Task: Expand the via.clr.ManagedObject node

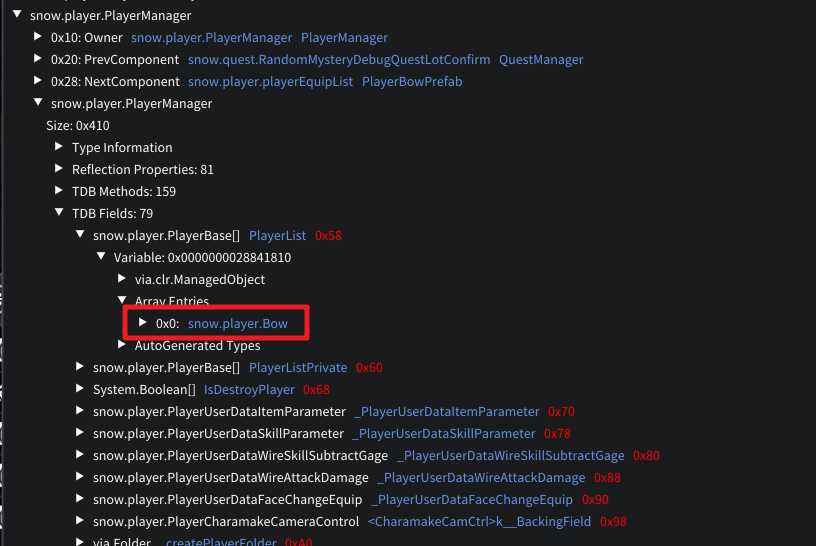Action: pos(123,279)
